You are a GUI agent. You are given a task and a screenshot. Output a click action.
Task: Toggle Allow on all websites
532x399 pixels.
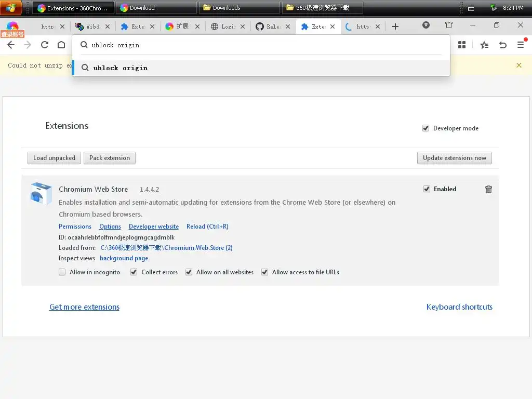coord(189,272)
